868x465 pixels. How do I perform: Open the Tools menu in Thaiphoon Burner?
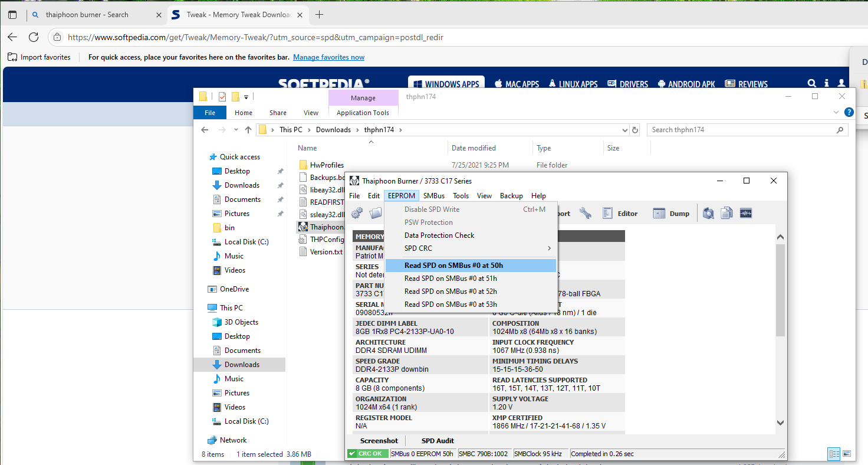click(461, 196)
